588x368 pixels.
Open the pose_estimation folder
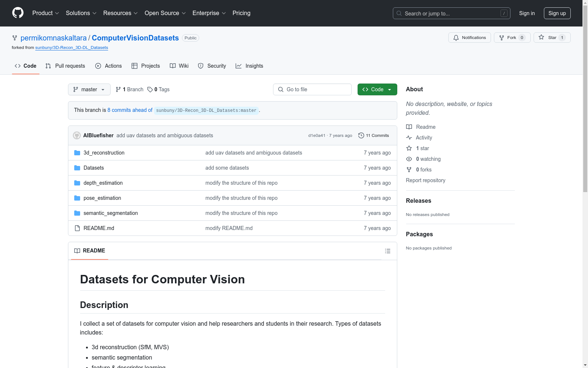pyautogui.click(x=102, y=198)
